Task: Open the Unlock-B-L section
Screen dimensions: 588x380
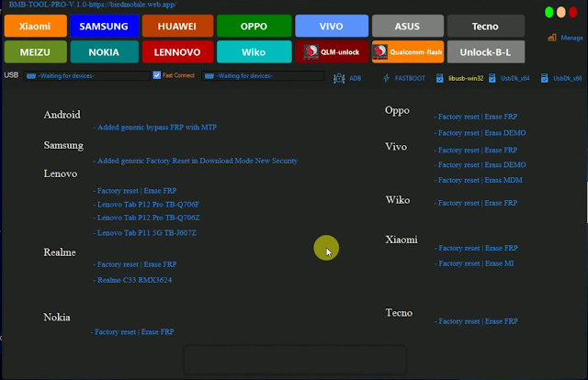Action: pos(486,51)
